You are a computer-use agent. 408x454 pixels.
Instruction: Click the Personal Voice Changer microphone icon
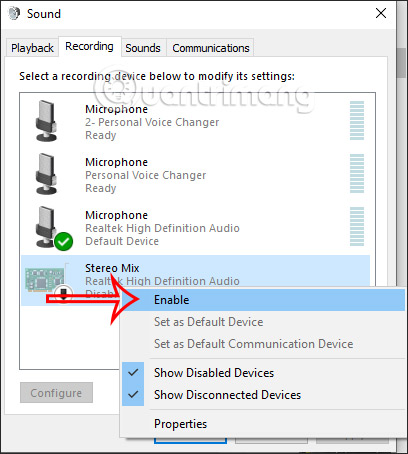(x=46, y=174)
